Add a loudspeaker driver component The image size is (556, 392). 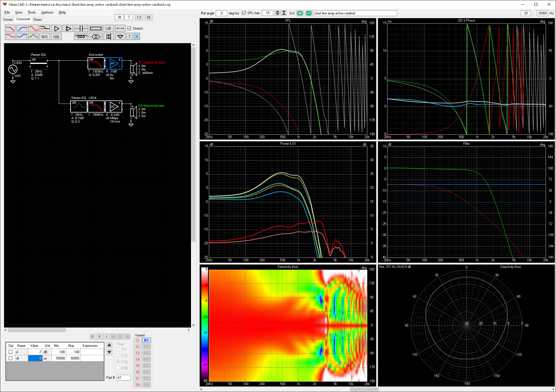(x=109, y=37)
